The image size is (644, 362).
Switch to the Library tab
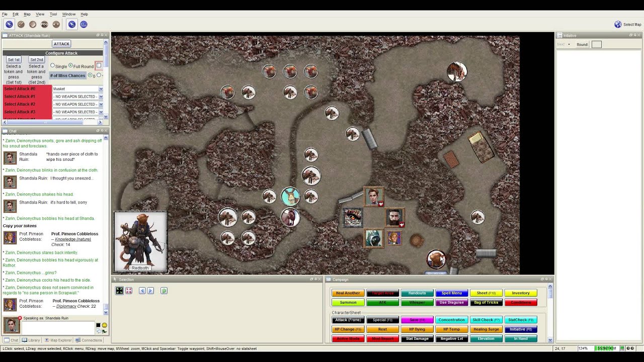click(31, 340)
